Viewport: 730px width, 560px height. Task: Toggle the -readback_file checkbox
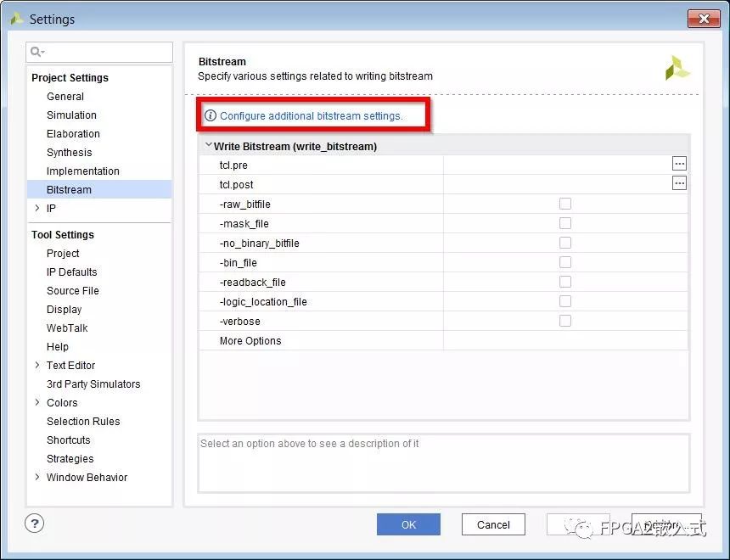[x=565, y=282]
